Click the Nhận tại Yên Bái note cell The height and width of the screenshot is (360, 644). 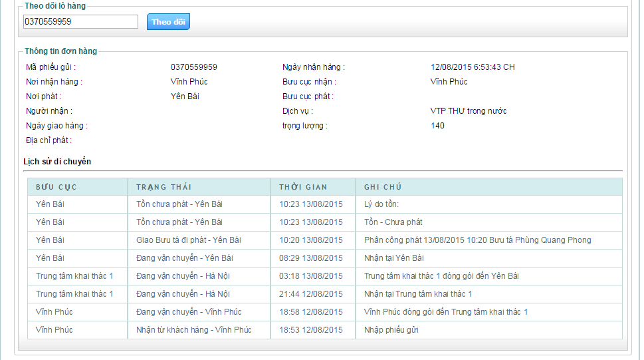tap(393, 258)
